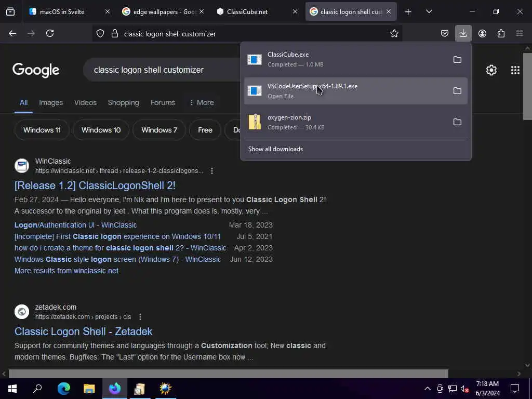Click the vertical page scrollbar thumb
The image size is (532, 399).
(x=527, y=86)
